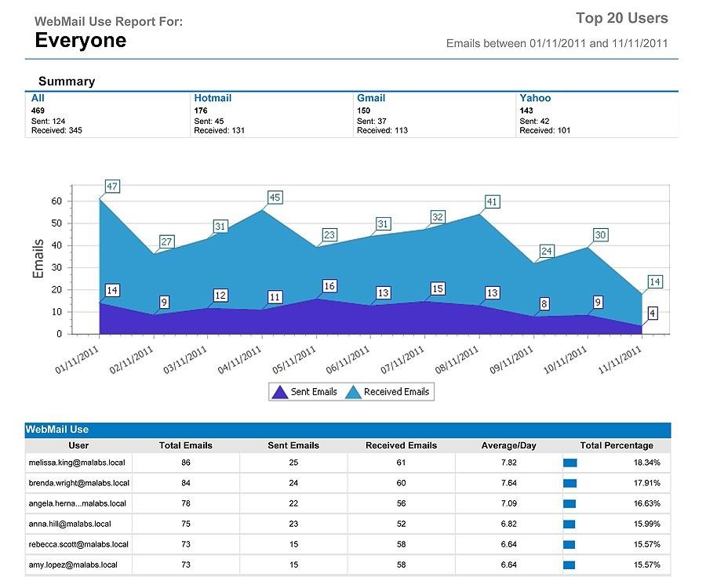Screen dimensions: 706x588
Task: Click anna.hill's percentage bar
Action: (570, 524)
